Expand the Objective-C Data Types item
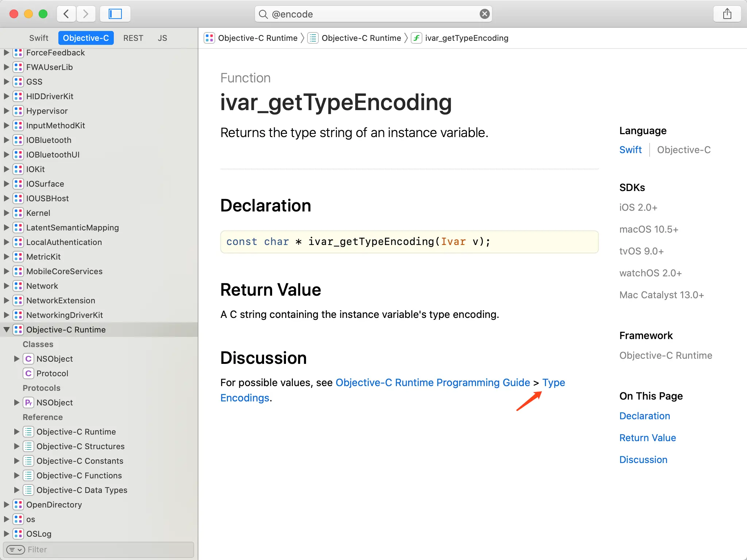Viewport: 747px width, 560px height. click(x=16, y=490)
